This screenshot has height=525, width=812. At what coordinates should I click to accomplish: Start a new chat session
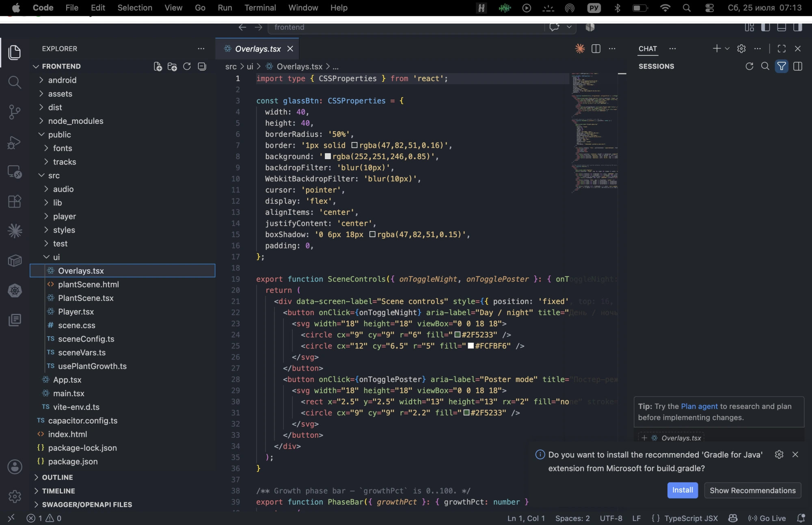717,49
